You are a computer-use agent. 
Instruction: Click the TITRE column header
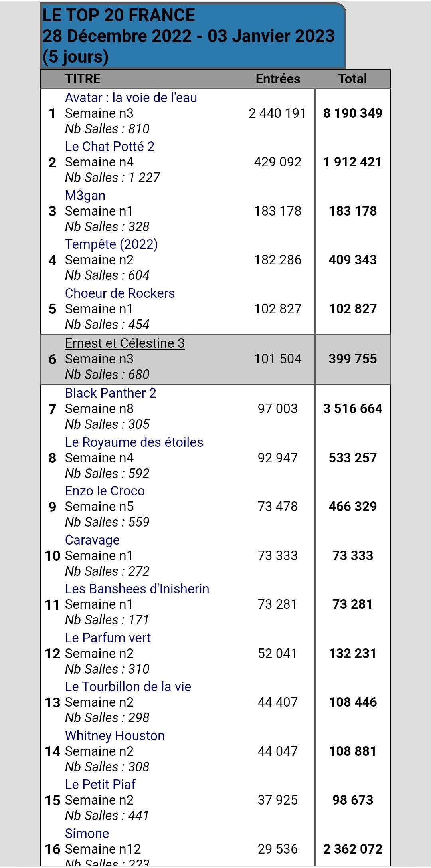tap(83, 79)
